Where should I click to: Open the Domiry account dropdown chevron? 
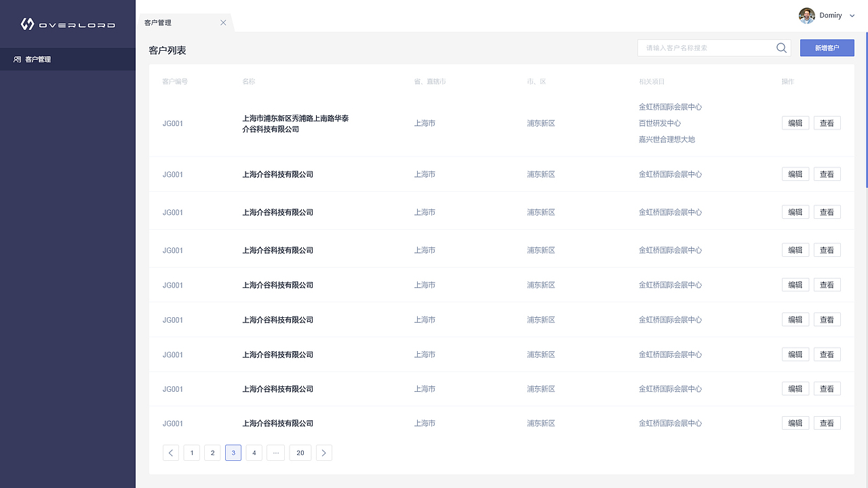point(852,15)
